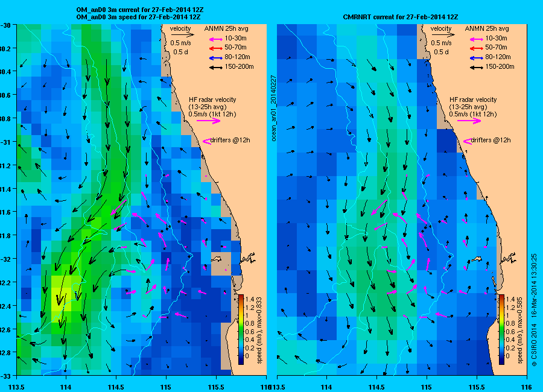This screenshot has width=543, height=392.
Task: Click the black 150-200m arrow in CMRNRT legend
Action: pos(477,68)
